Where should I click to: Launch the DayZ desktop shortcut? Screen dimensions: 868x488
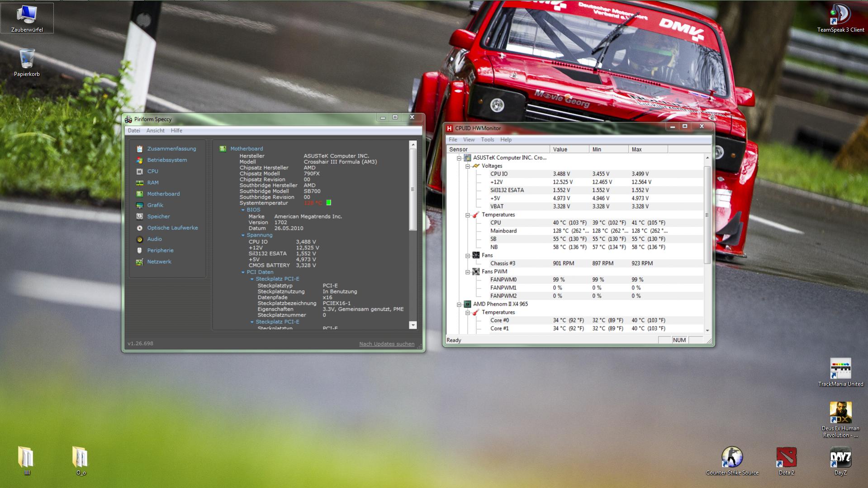click(840, 461)
